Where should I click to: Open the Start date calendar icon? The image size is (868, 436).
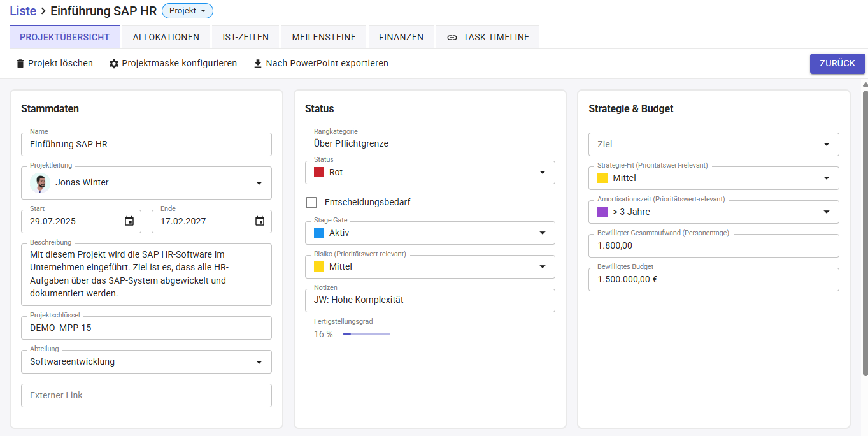click(x=129, y=221)
